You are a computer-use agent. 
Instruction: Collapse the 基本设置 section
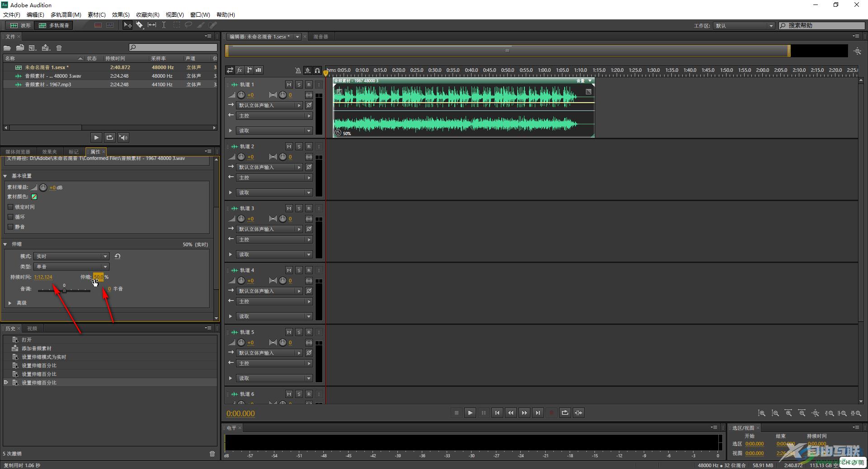tap(5, 176)
